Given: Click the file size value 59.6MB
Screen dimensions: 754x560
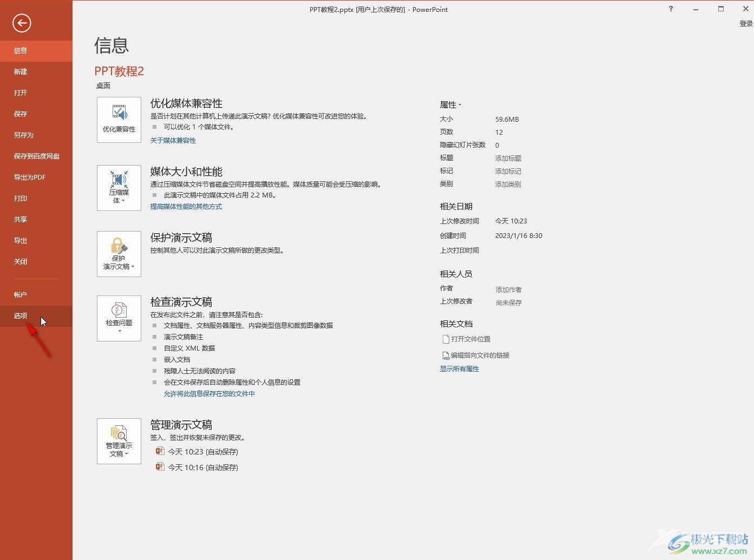Looking at the screenshot, I should click(x=507, y=120).
